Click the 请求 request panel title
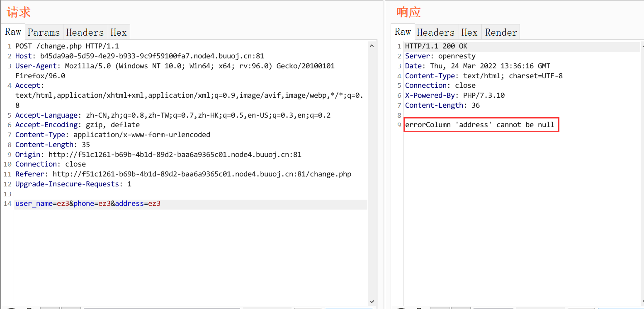The height and width of the screenshot is (309, 644). click(x=19, y=12)
